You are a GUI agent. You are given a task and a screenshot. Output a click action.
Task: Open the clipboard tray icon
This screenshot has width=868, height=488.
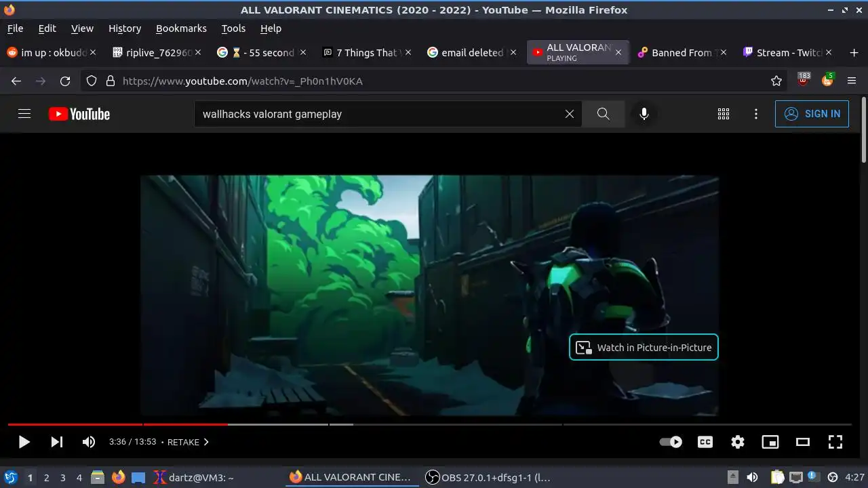[x=777, y=477]
